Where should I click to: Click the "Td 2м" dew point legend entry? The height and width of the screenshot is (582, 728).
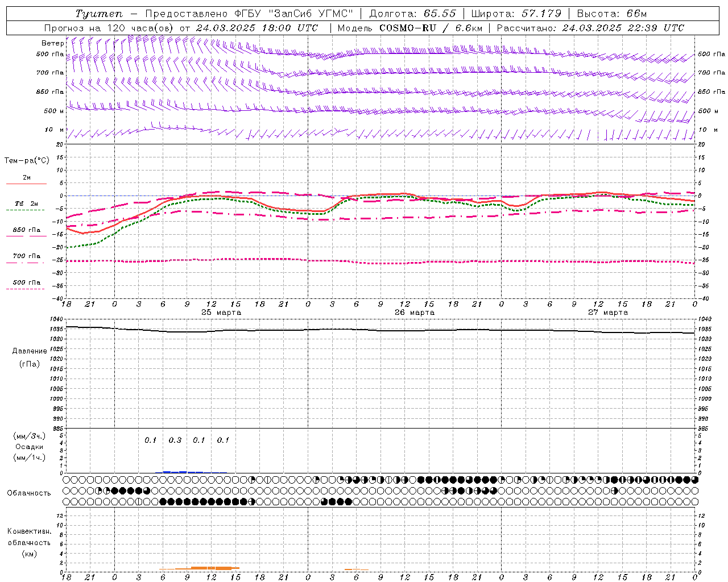pos(26,203)
